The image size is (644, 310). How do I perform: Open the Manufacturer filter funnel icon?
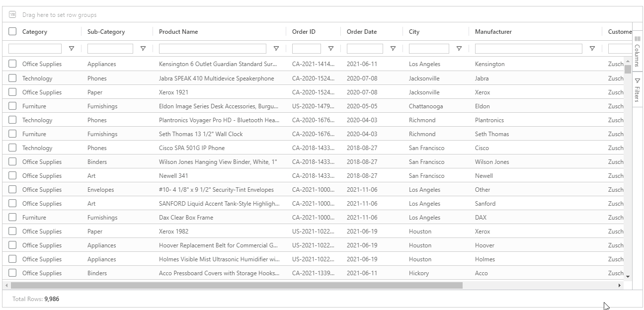[592, 49]
